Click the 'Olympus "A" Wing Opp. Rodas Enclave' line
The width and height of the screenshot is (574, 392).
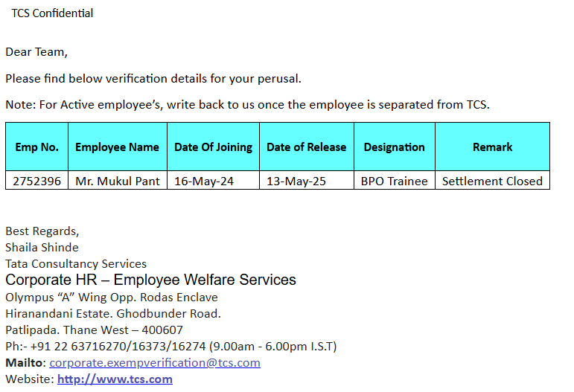tap(112, 298)
